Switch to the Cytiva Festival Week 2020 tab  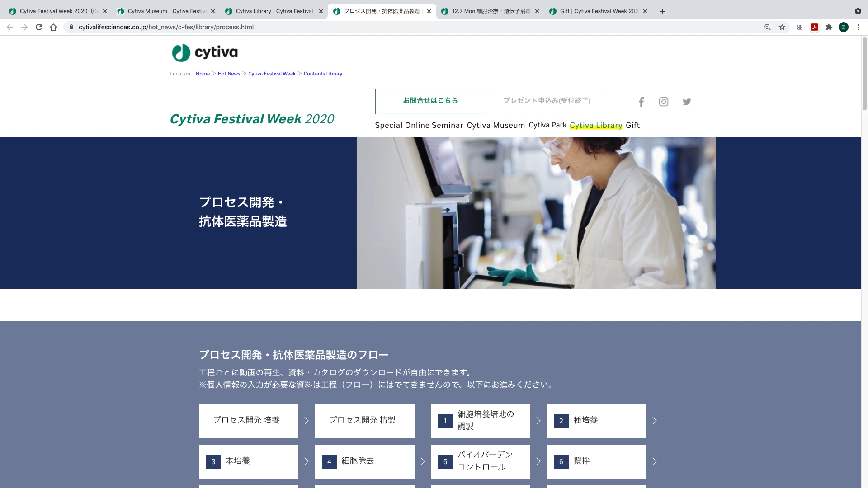point(58,11)
